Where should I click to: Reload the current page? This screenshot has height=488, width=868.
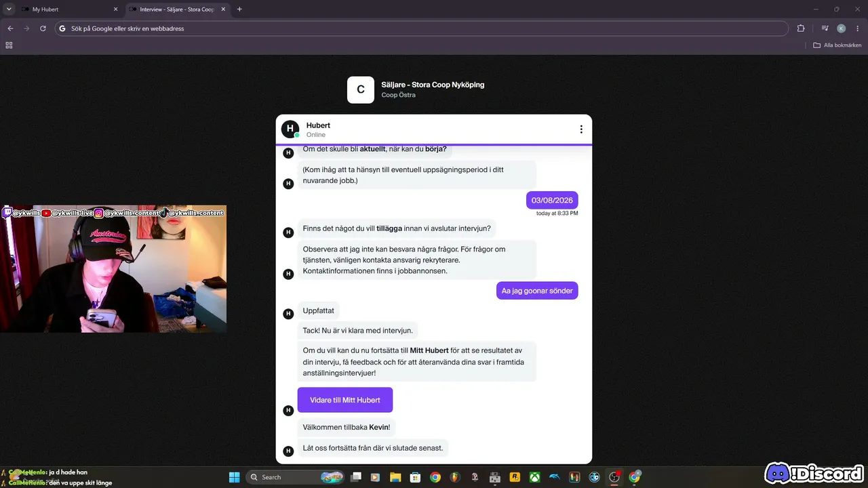[x=43, y=28]
